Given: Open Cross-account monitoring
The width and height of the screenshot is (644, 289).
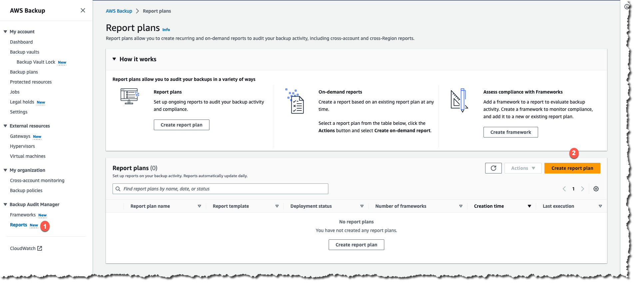Looking at the screenshot, I should coord(37,180).
